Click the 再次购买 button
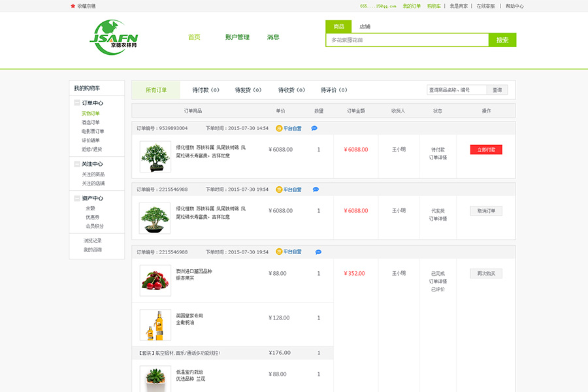The height and width of the screenshot is (392, 588). click(486, 274)
